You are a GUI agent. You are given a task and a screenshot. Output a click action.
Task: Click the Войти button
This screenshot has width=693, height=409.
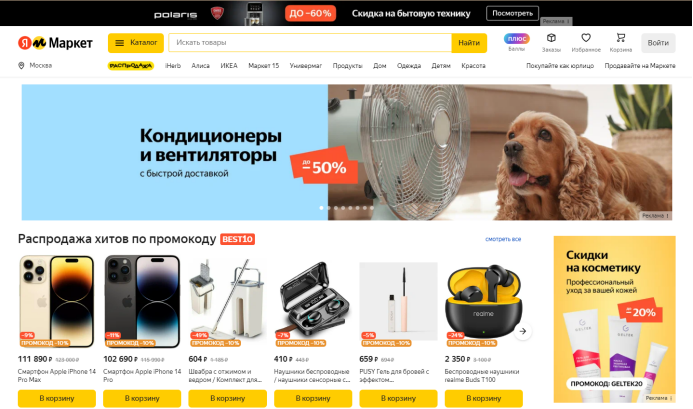(658, 43)
